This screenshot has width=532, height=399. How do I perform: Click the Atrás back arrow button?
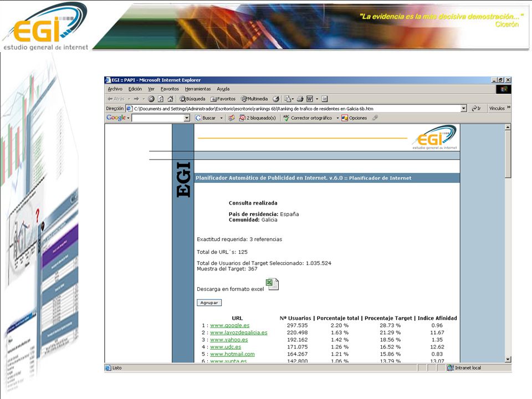point(116,99)
